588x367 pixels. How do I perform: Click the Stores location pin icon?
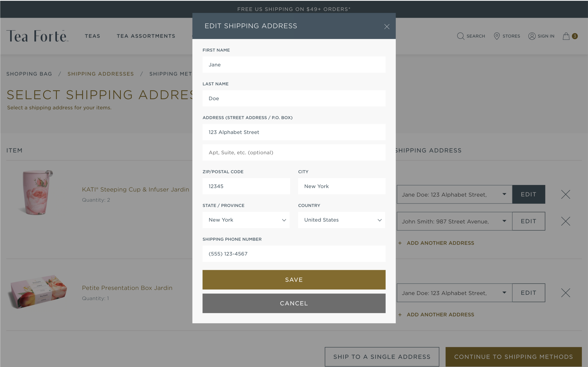click(x=496, y=36)
